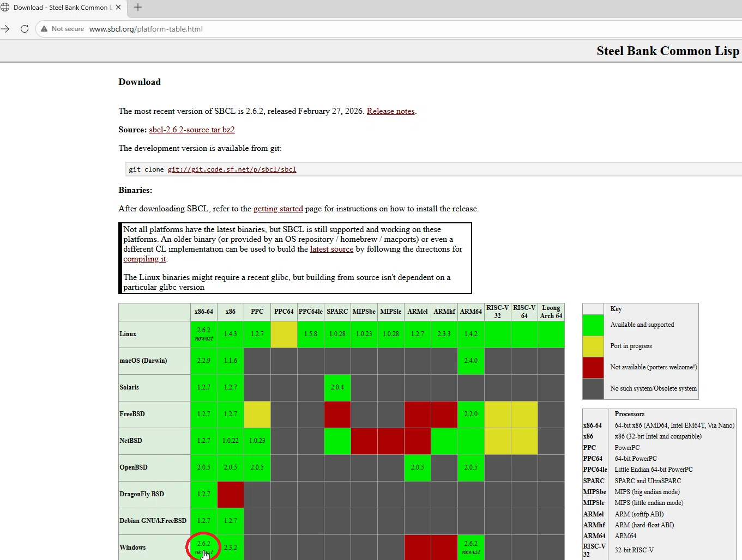Click the Solaris SPARC 2.0.4 cell
This screenshot has width=742, height=560.
tap(337, 387)
